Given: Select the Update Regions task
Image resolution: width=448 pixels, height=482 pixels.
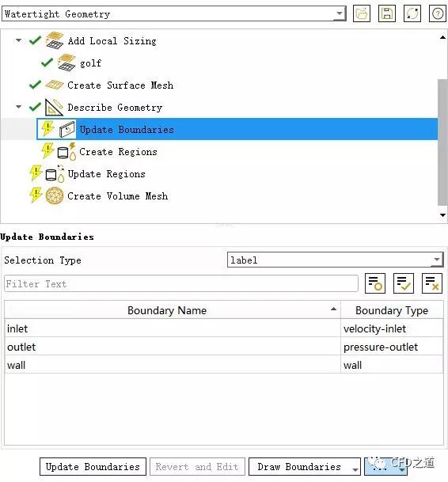Looking at the screenshot, I should (x=106, y=174).
